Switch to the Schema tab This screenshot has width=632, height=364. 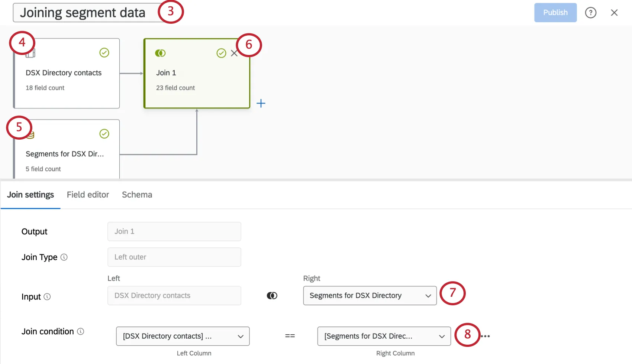[x=137, y=195]
